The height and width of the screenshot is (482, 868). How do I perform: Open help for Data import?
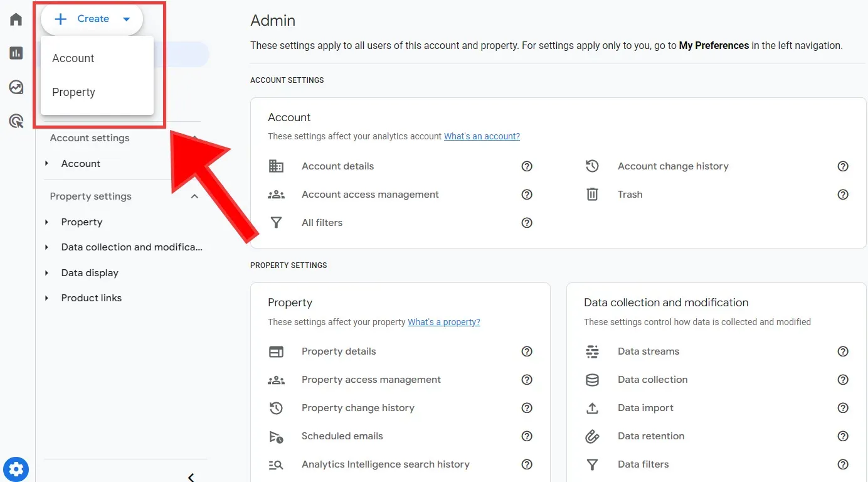coord(843,408)
